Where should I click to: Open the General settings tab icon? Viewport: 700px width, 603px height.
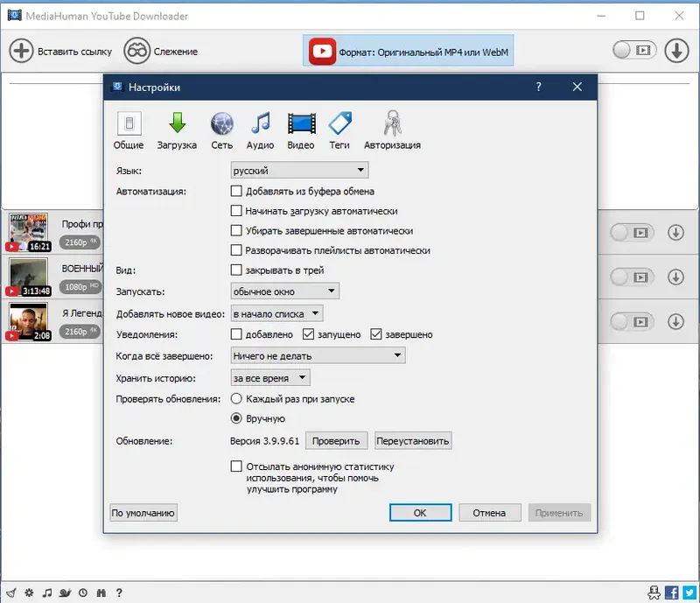[x=129, y=123]
